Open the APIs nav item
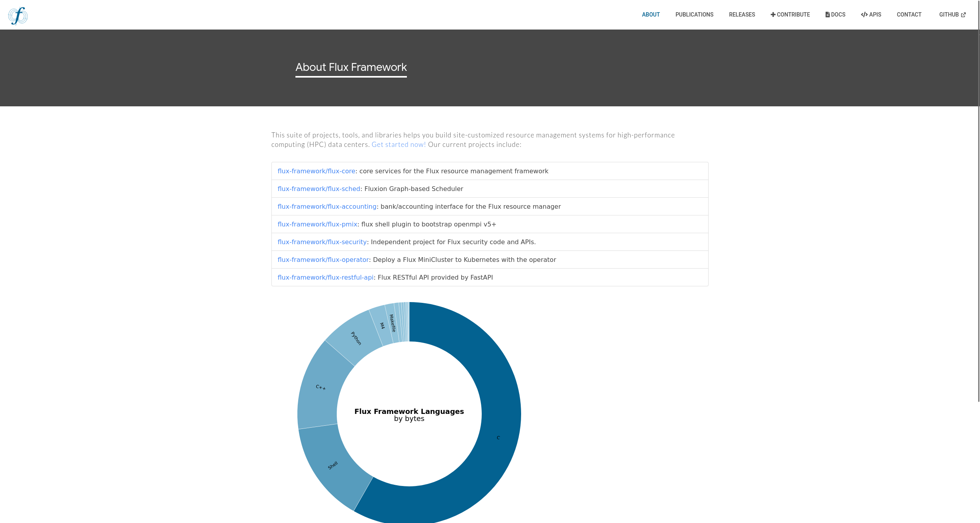980x523 pixels. tap(871, 15)
